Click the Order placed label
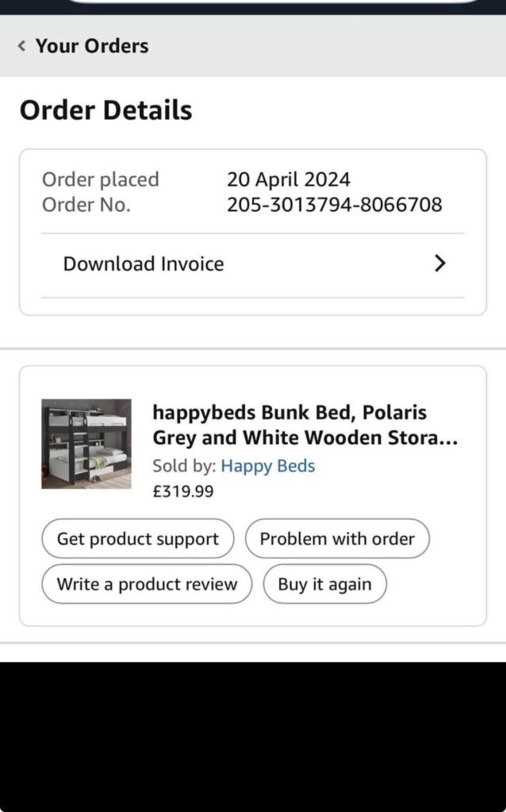The image size is (506, 812). [x=101, y=179]
